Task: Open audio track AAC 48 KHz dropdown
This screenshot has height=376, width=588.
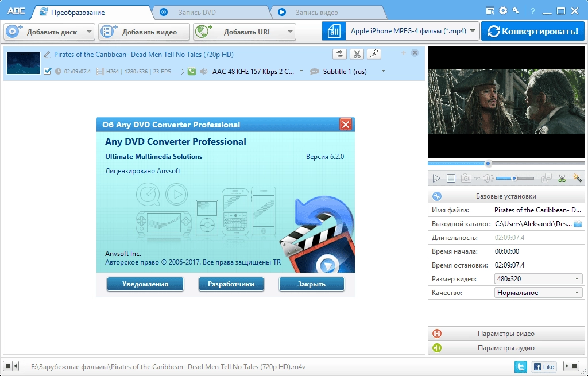Action: coord(301,71)
